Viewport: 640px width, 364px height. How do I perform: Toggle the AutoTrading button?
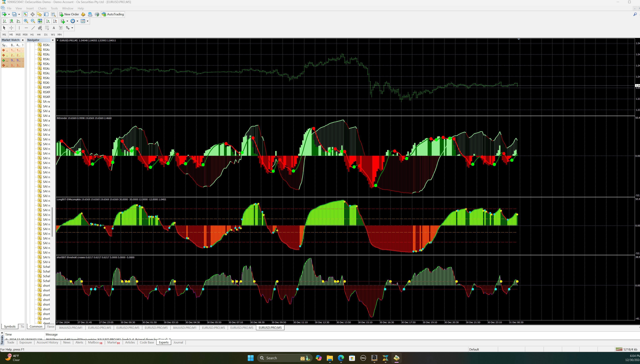[113, 14]
